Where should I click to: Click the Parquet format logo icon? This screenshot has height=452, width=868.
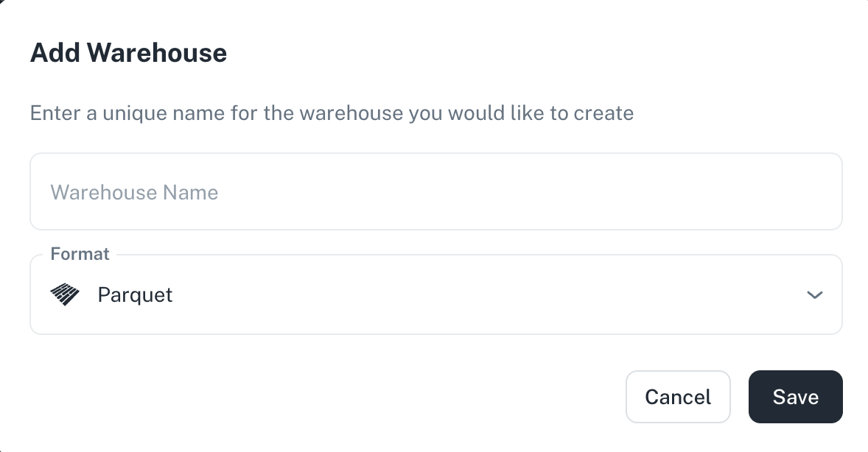tap(65, 294)
